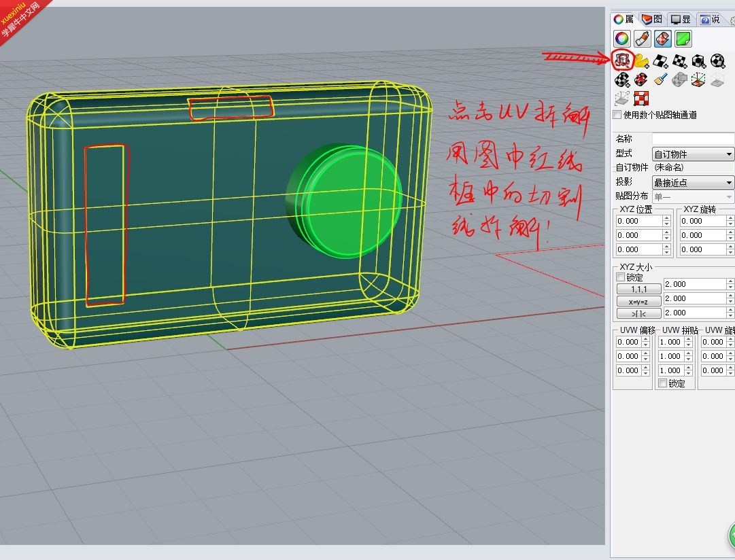
Task: Open the decals page green sheet icon
Action: [x=683, y=39]
